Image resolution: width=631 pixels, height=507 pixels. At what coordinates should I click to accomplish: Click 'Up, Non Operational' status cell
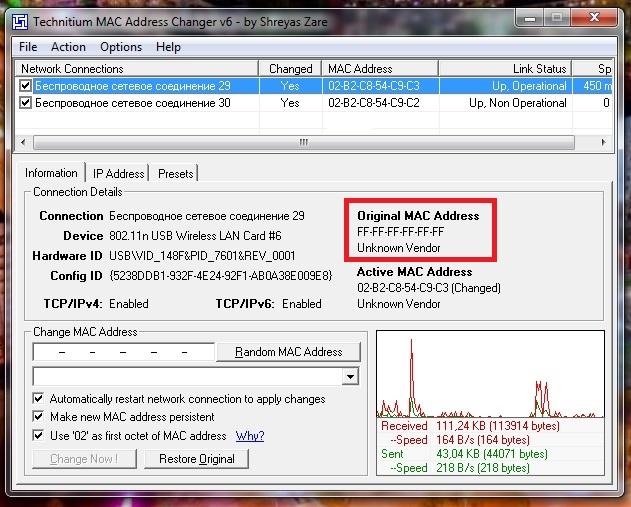pos(518,103)
